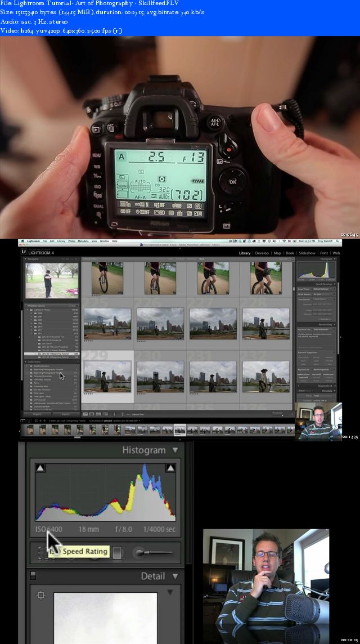
Task: Collapse the small Histogram panel in the Library window
Action: pyautogui.click(x=335, y=259)
